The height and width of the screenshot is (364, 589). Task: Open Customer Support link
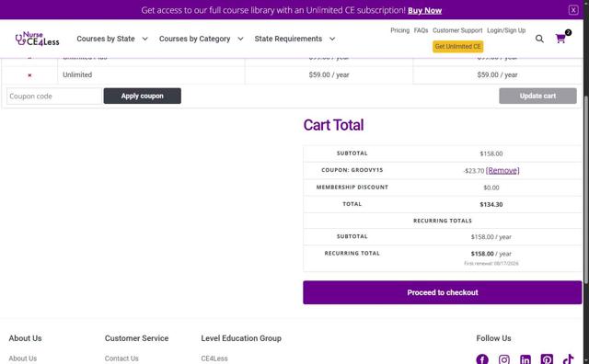[457, 30]
